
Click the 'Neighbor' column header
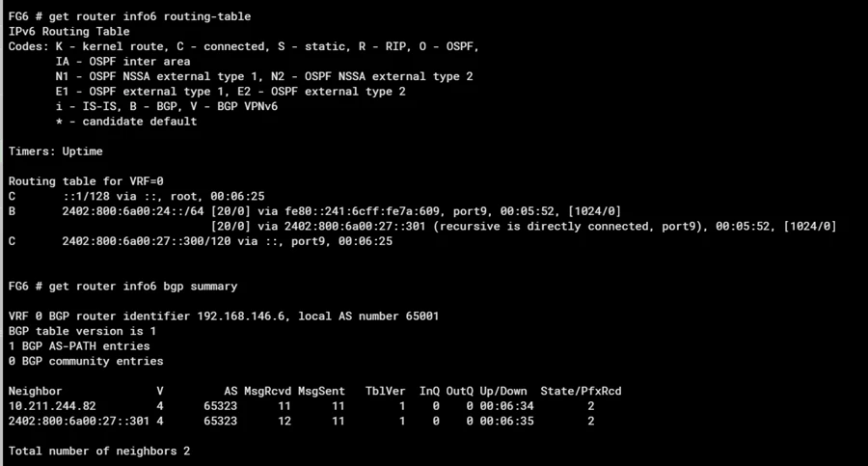pyautogui.click(x=35, y=391)
